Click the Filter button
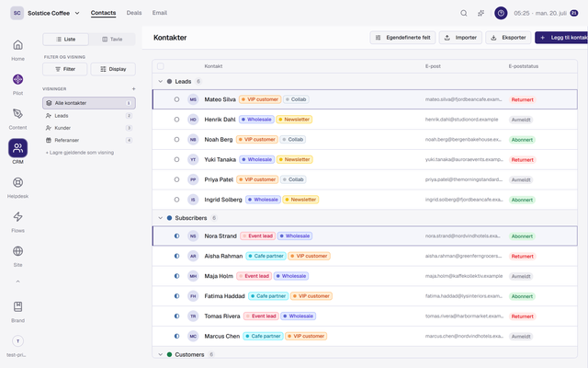The image size is (588, 368). [x=65, y=69]
